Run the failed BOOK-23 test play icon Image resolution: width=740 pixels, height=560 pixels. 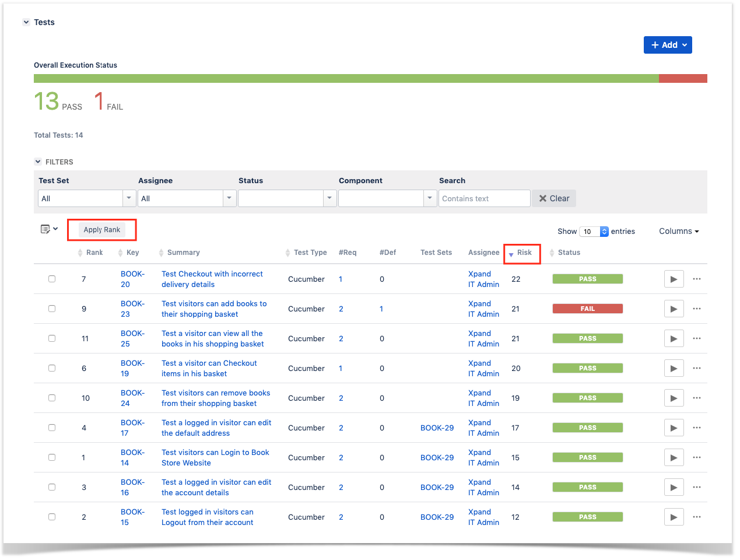coord(674,309)
